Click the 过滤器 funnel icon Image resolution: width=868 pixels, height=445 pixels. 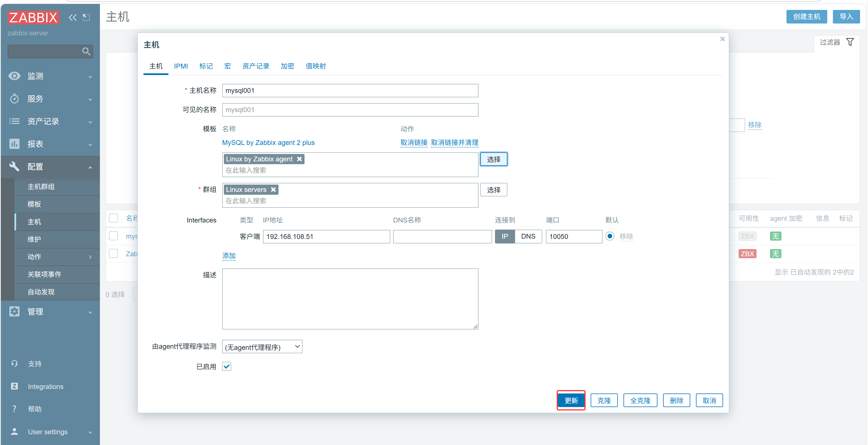[x=850, y=42]
